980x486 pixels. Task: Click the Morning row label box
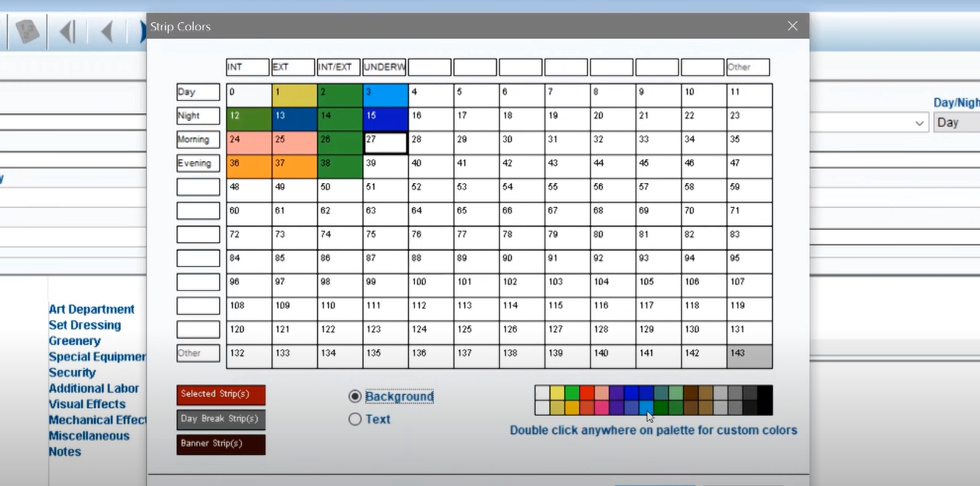[198, 140]
